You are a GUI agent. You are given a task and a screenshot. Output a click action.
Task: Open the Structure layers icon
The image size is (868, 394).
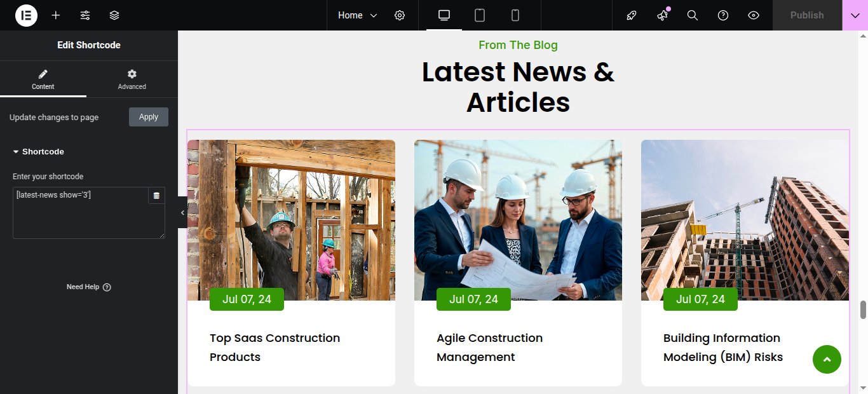(114, 15)
